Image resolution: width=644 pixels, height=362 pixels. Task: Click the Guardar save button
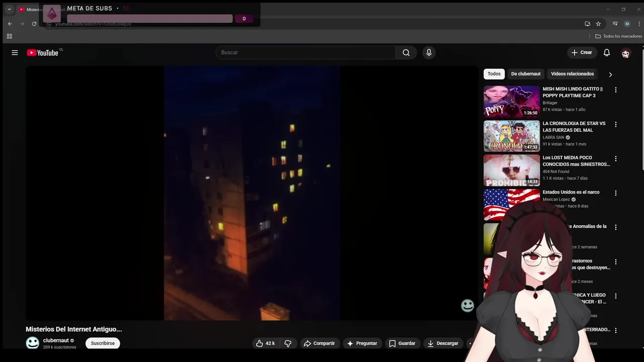click(x=402, y=343)
